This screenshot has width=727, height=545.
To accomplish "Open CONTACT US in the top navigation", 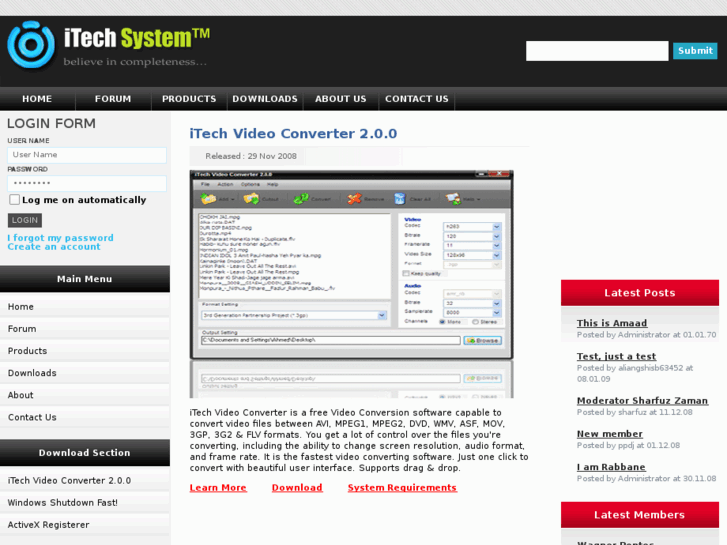I will click(x=417, y=99).
